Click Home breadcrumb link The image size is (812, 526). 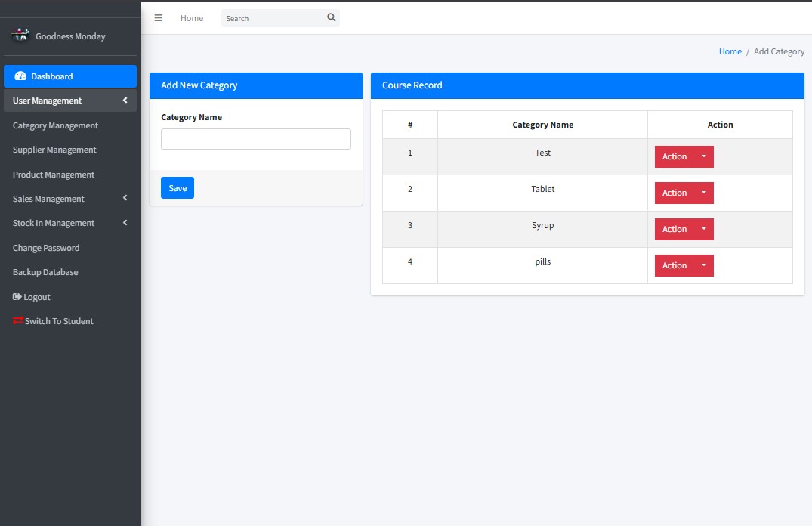click(x=730, y=51)
